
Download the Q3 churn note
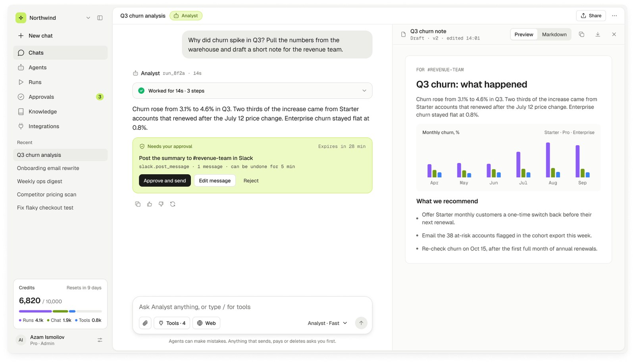tap(598, 35)
